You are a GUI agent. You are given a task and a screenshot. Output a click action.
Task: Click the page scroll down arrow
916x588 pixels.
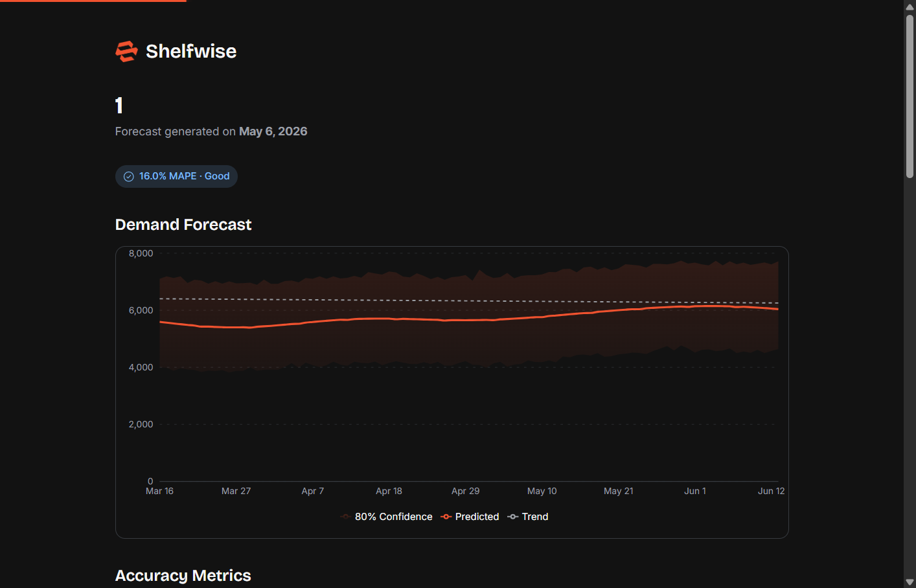(910, 582)
